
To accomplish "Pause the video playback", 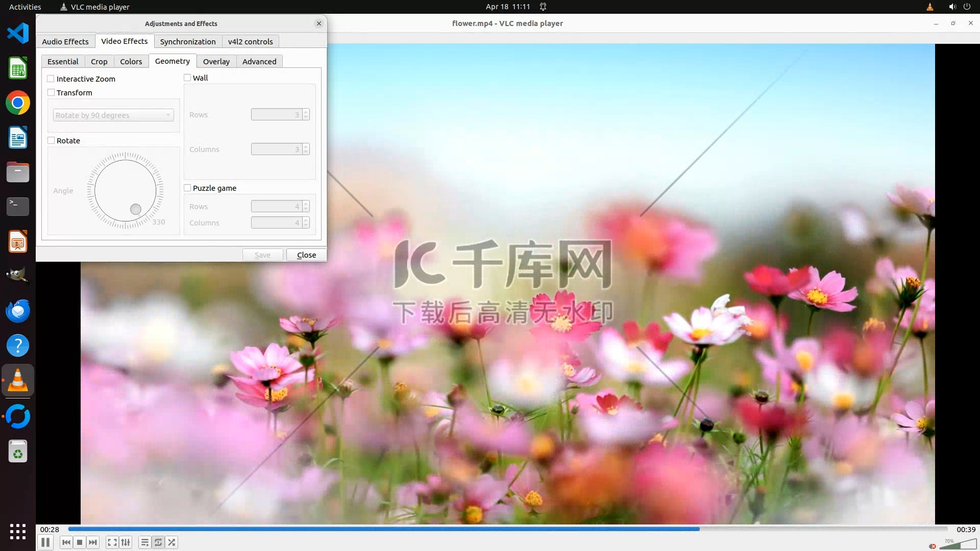I will click(x=45, y=542).
